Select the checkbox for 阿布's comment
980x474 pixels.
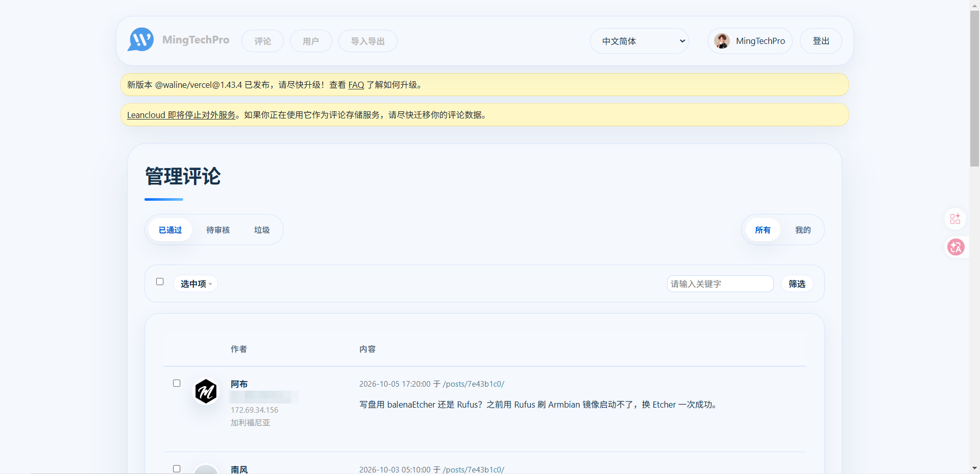pos(177,383)
